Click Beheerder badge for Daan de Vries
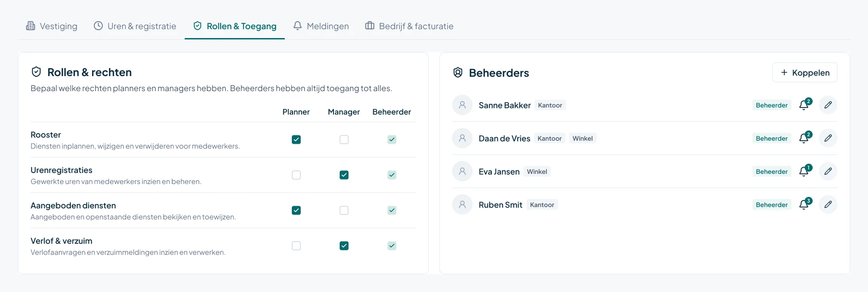Screen dimensions: 868x292 [x=772, y=138]
